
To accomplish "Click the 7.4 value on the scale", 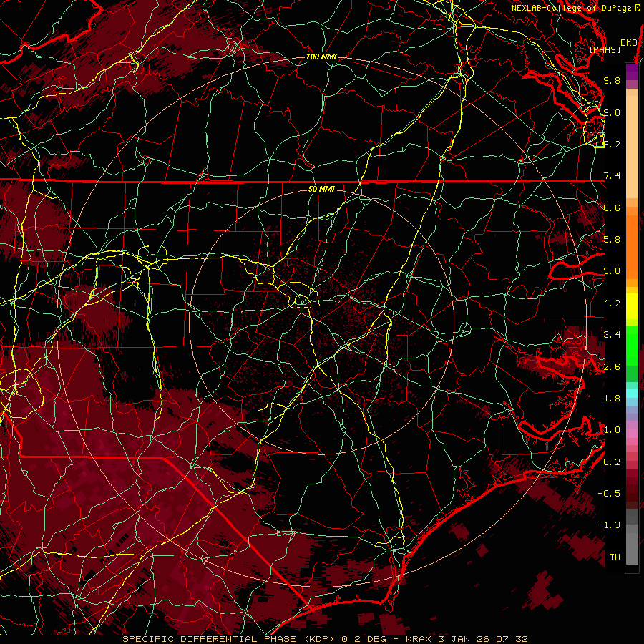I will (612, 176).
